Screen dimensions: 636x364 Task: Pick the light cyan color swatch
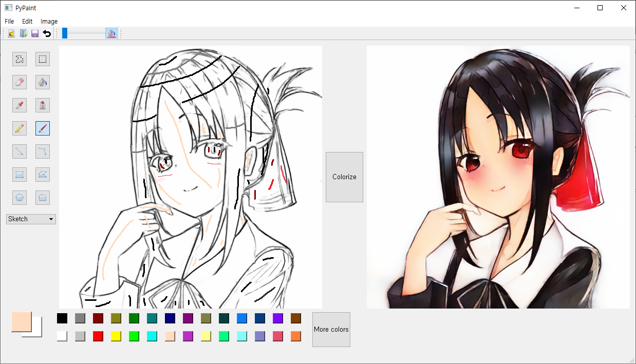[x=242, y=336]
